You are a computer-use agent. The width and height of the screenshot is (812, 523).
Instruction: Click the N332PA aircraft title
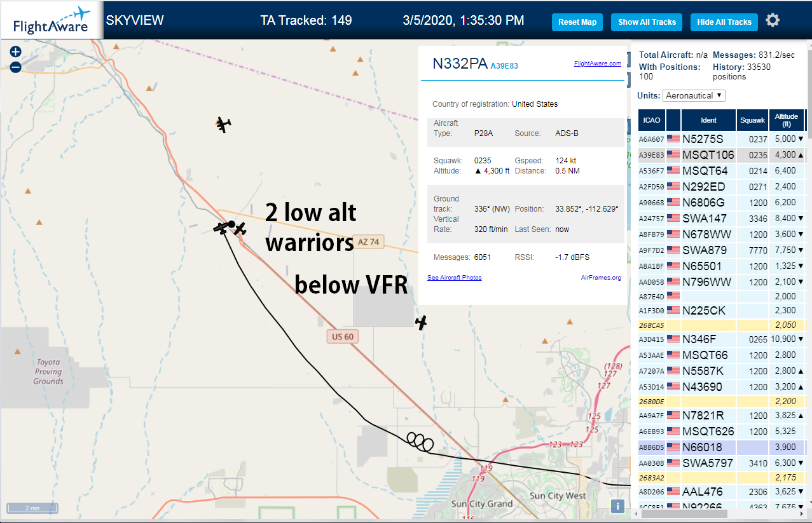pos(460,64)
